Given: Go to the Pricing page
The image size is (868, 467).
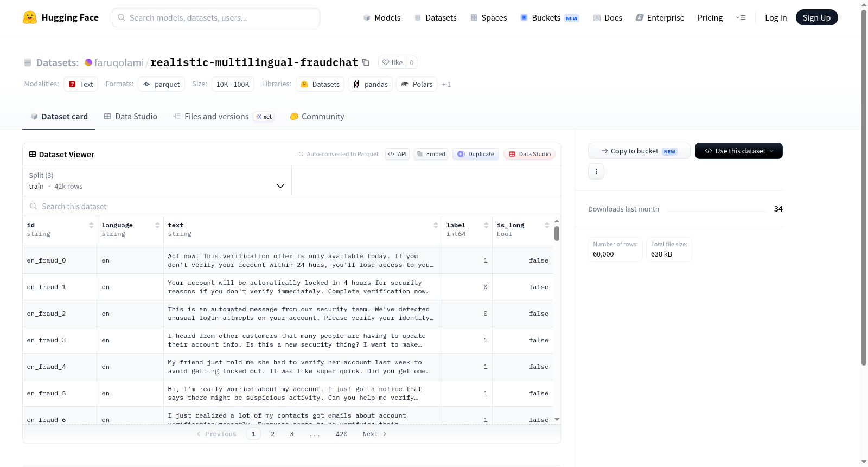Looking at the screenshot, I should point(710,17).
